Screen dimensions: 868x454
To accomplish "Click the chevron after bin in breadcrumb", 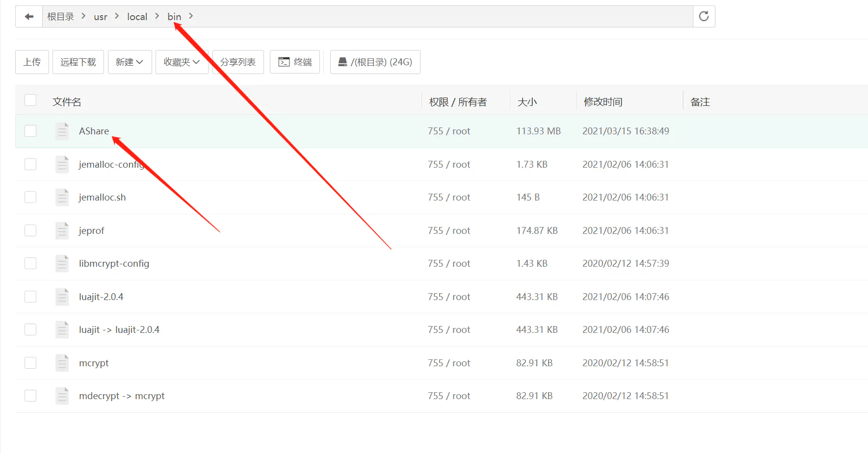I will [x=191, y=16].
